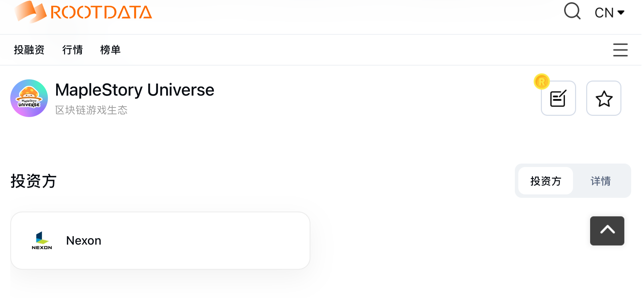Click the orange RootData flag logo icon
This screenshot has width=644, height=298.
31,12
